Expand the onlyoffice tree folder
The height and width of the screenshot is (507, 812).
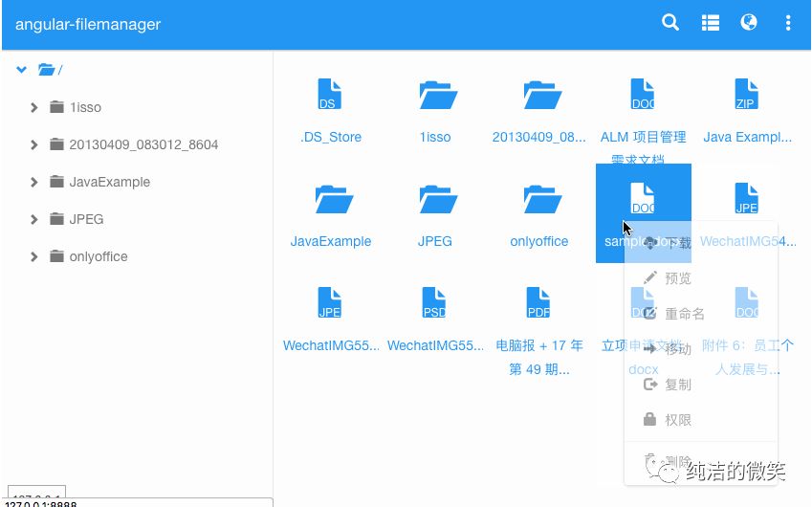[x=34, y=256]
